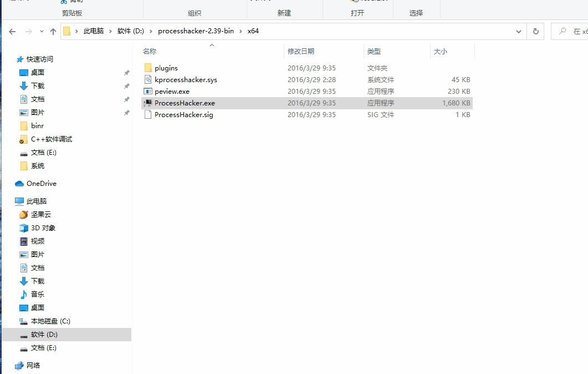Click the 组织 ribbon group
Screen dimensions: 588x374
point(195,13)
